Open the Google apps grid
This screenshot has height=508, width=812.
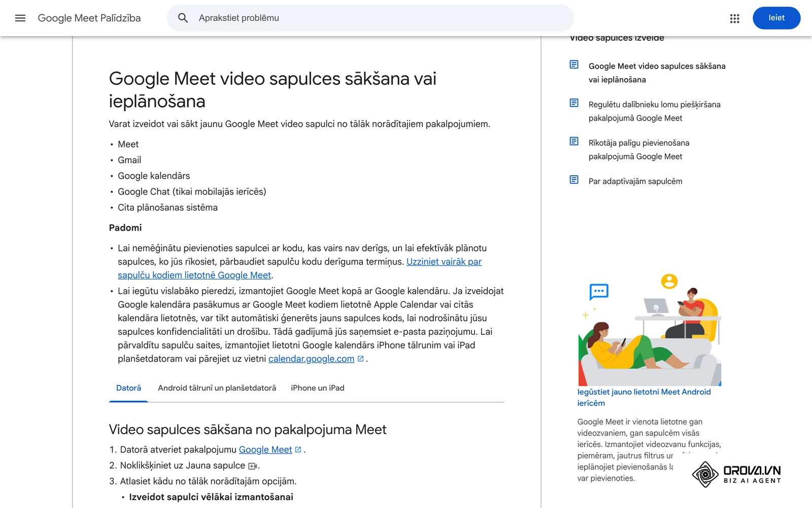coord(734,18)
